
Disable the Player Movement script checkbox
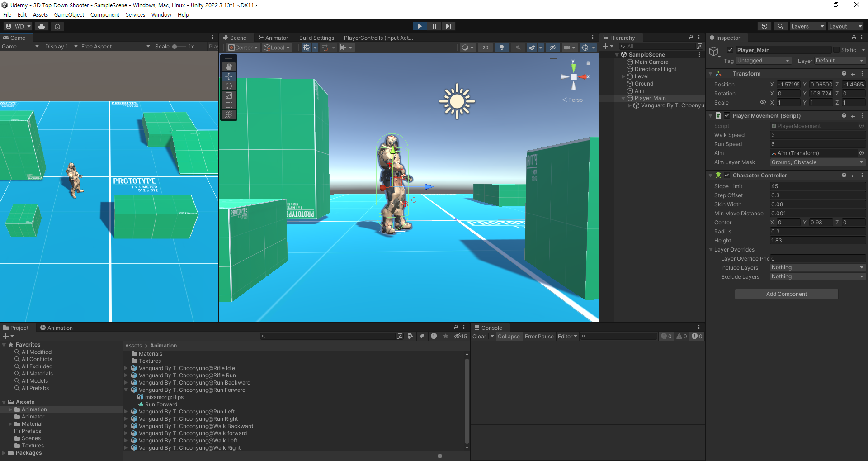click(727, 115)
